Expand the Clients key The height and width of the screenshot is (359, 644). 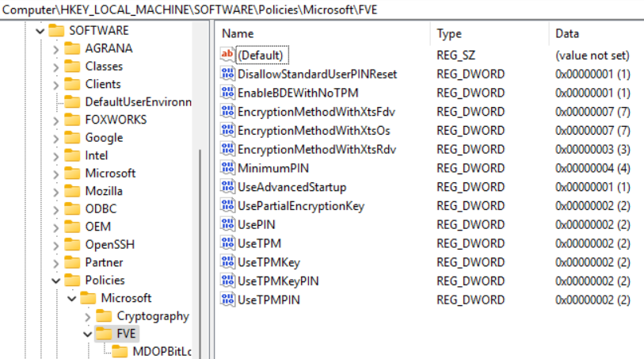point(56,86)
